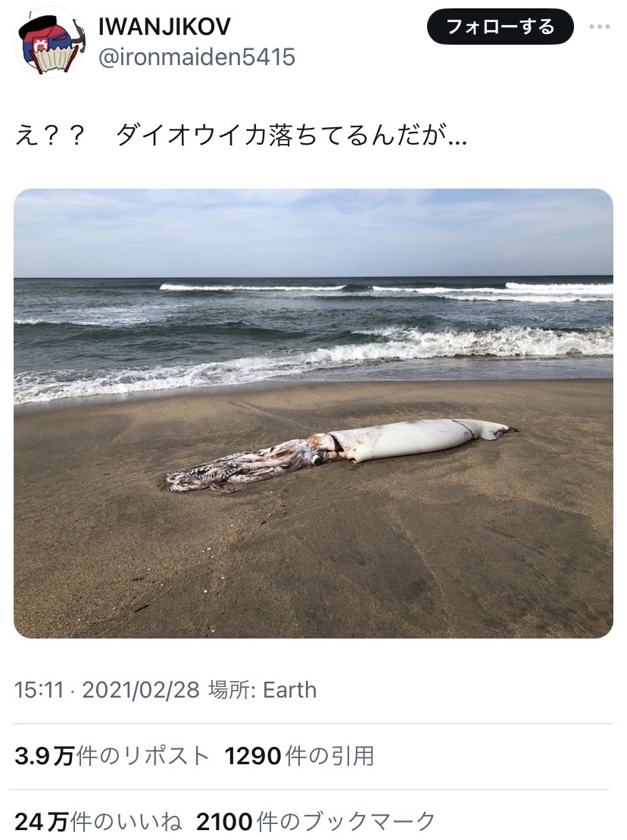View the 1290件の引用 quotes list

[299, 757]
